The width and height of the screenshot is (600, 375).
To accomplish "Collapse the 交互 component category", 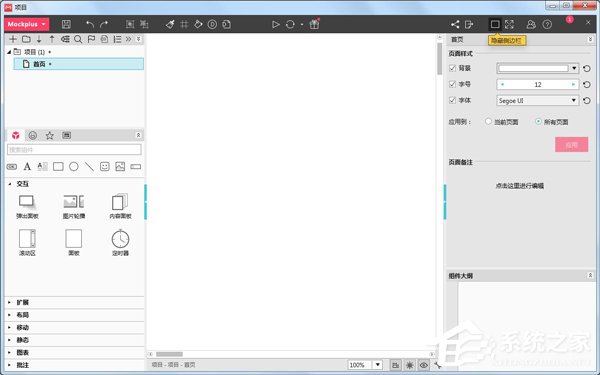I will click(10, 184).
